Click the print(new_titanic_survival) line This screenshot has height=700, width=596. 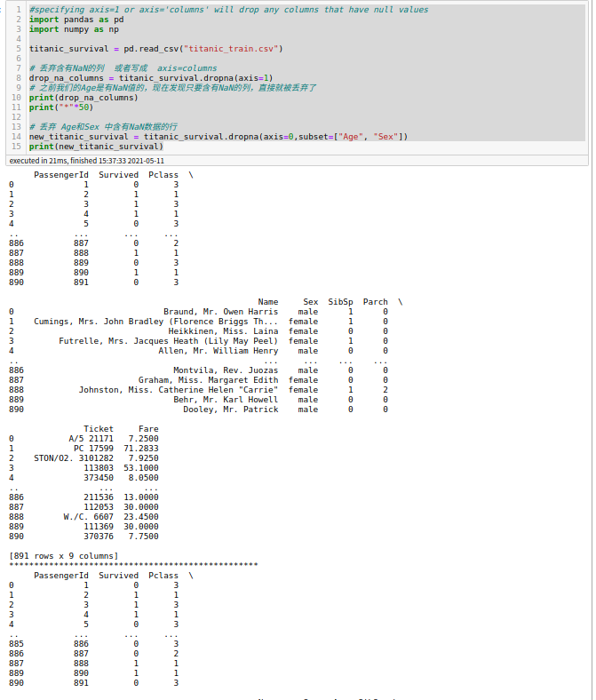(96, 147)
